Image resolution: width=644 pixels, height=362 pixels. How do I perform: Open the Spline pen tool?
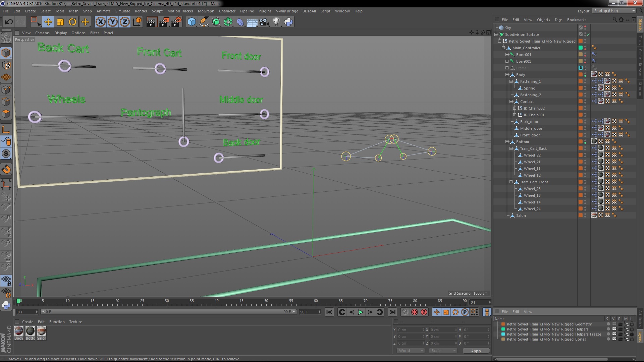point(204,22)
